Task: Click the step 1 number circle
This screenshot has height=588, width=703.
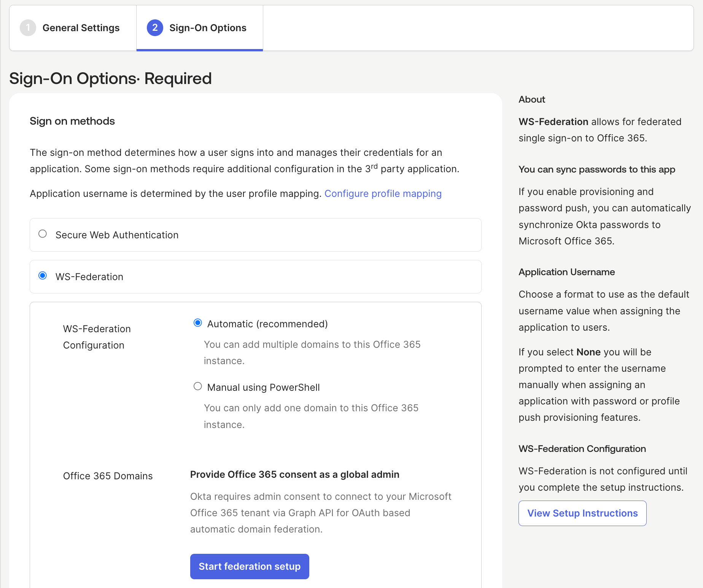Action: (28, 28)
